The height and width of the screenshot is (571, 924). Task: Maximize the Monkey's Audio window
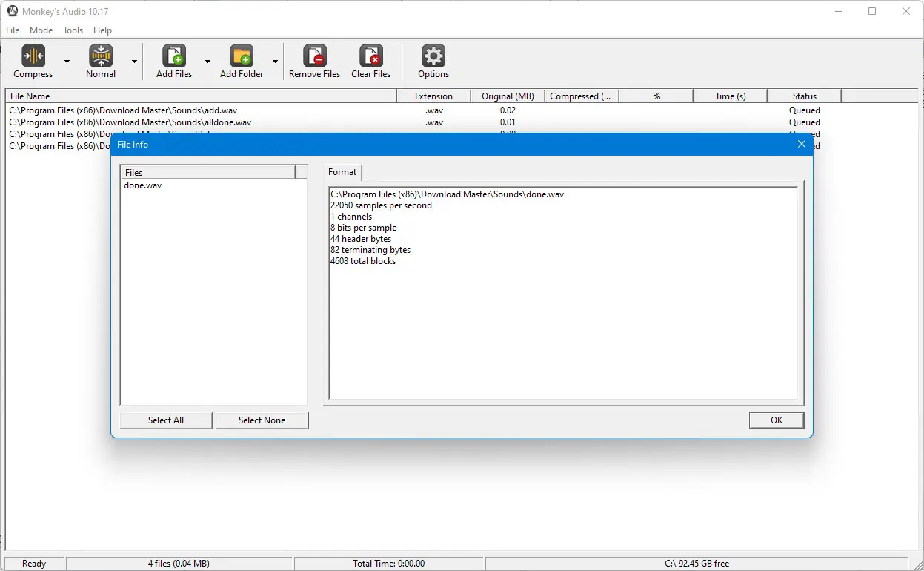coord(872,11)
